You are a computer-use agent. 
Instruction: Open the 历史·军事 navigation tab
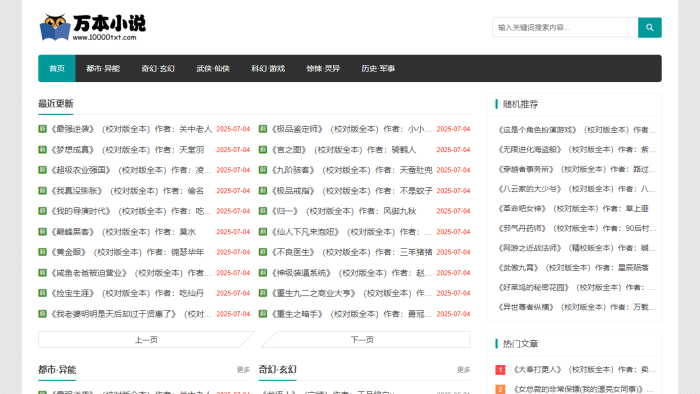click(x=378, y=68)
